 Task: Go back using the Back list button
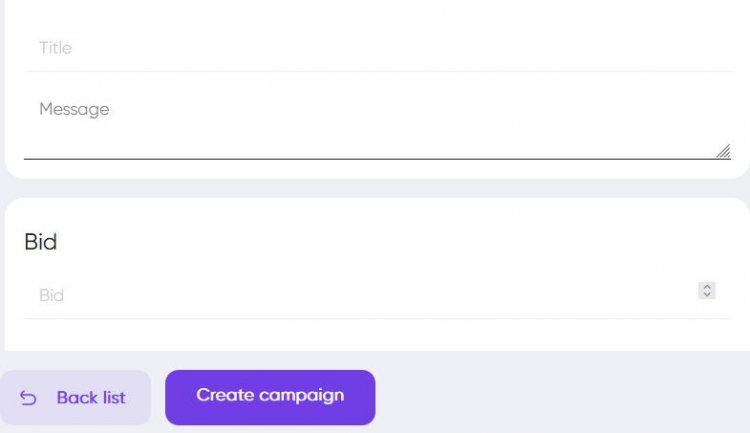(x=75, y=398)
